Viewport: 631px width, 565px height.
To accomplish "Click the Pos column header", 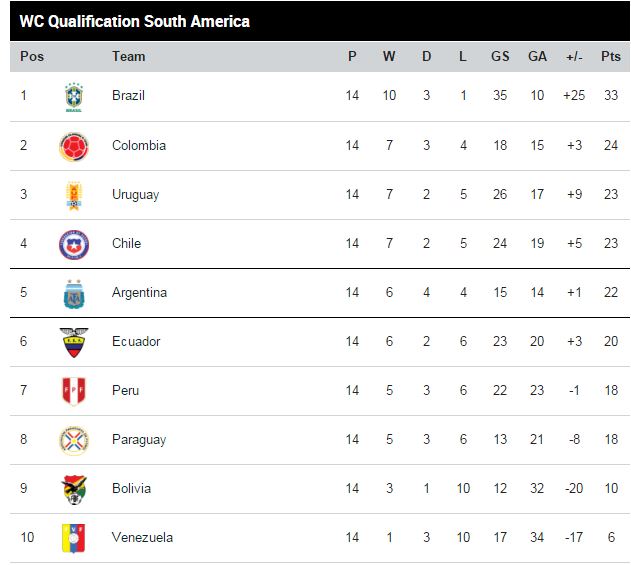I will click(32, 56).
